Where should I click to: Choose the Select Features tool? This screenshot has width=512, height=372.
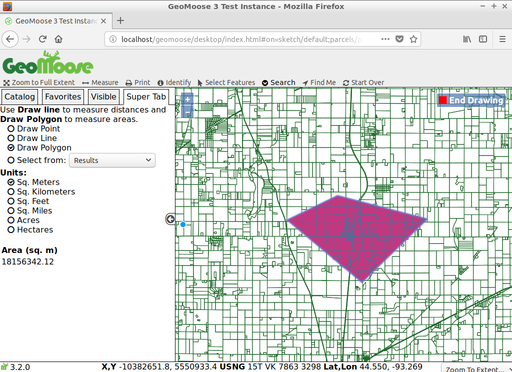coord(226,82)
